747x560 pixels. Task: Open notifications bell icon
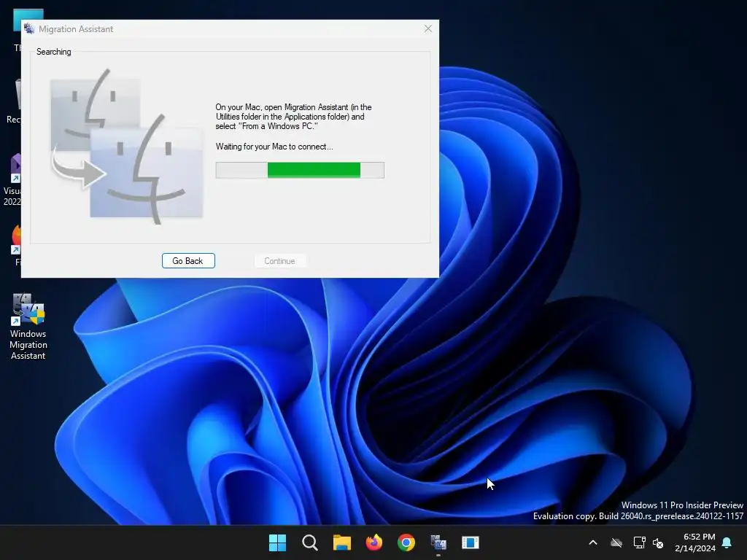pyautogui.click(x=727, y=542)
